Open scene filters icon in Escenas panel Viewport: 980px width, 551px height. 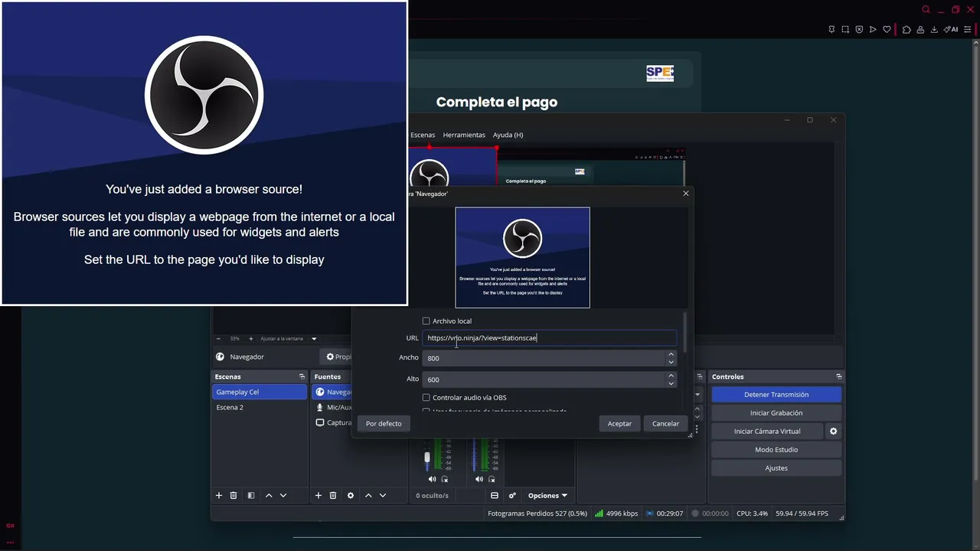tap(250, 496)
